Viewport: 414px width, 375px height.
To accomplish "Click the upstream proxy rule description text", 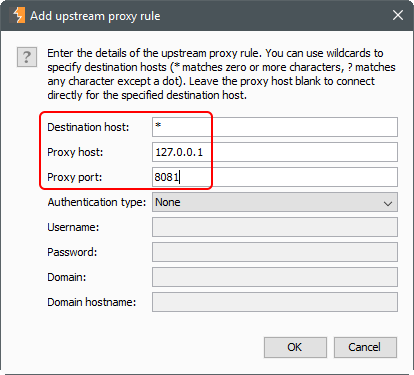I will 221,74.
